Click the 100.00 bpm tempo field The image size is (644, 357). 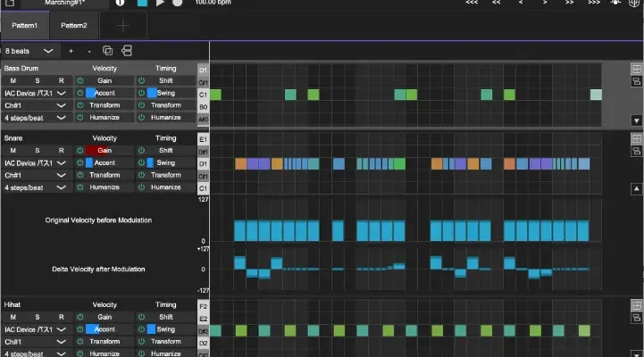pos(212,4)
